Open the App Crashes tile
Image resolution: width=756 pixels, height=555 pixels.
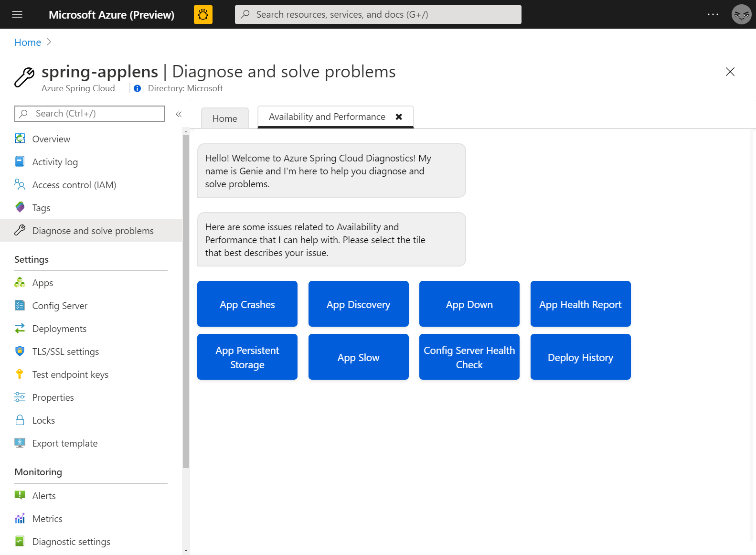pos(247,304)
